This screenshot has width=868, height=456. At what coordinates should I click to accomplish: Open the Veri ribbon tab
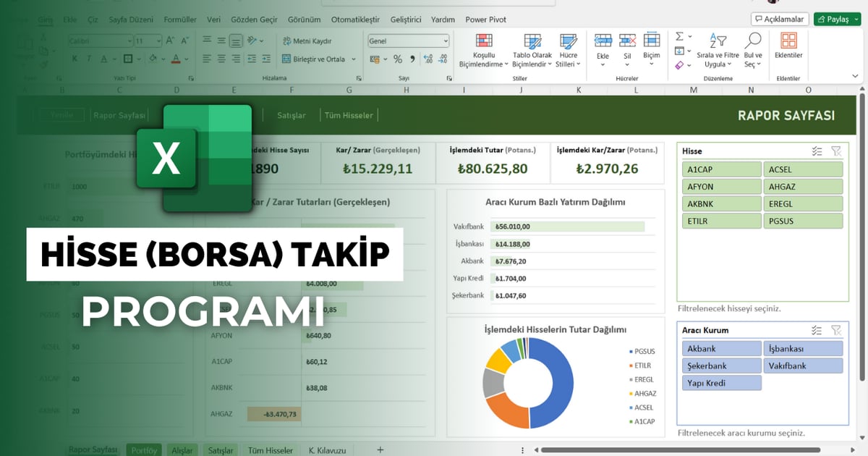(213, 20)
